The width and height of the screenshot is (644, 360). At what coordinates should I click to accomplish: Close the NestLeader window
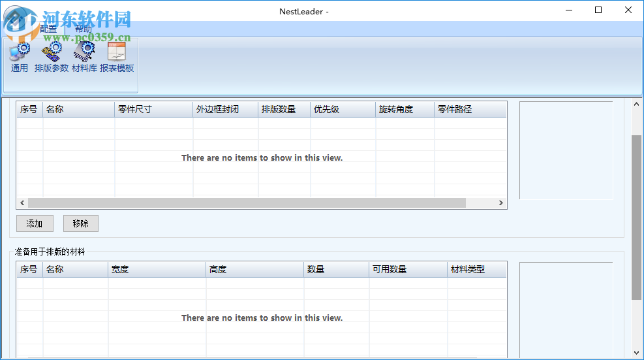click(628, 10)
